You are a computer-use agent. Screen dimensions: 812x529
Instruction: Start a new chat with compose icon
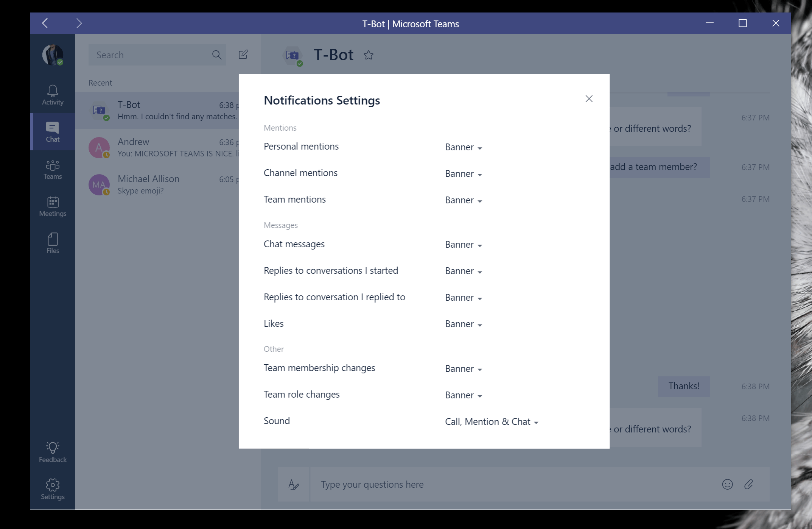pos(243,55)
